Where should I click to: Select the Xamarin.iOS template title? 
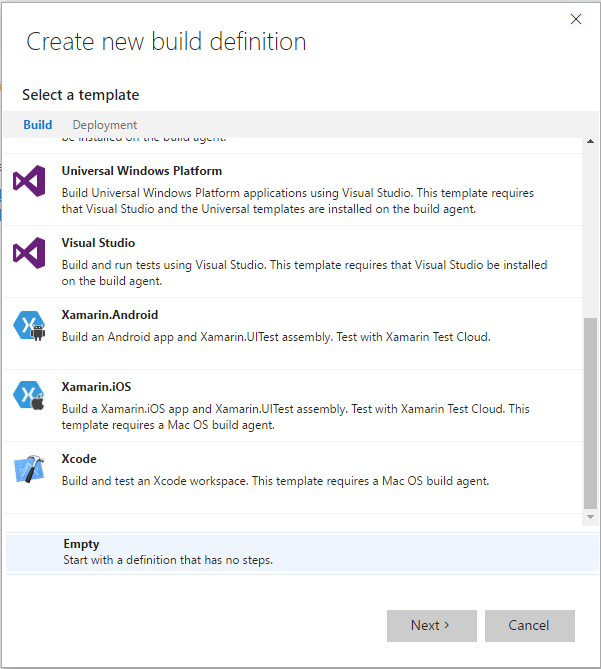click(96, 387)
